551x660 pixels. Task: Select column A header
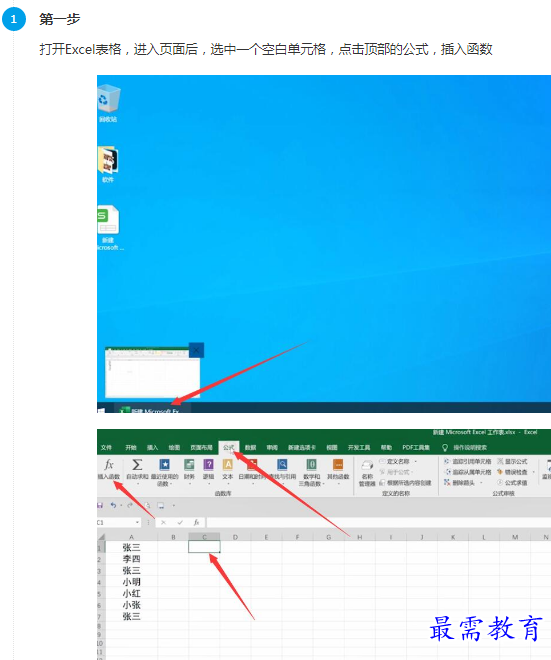[131, 537]
